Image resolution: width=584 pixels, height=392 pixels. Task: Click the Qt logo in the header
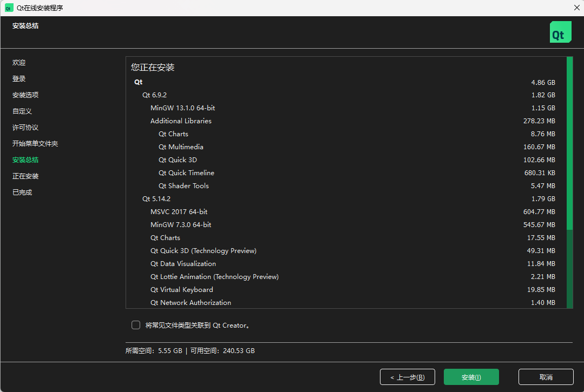click(561, 32)
